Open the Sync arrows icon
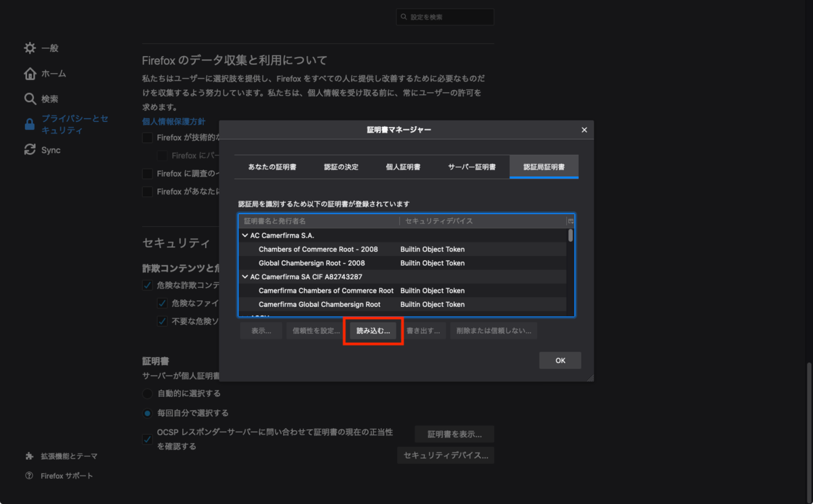 (30, 150)
